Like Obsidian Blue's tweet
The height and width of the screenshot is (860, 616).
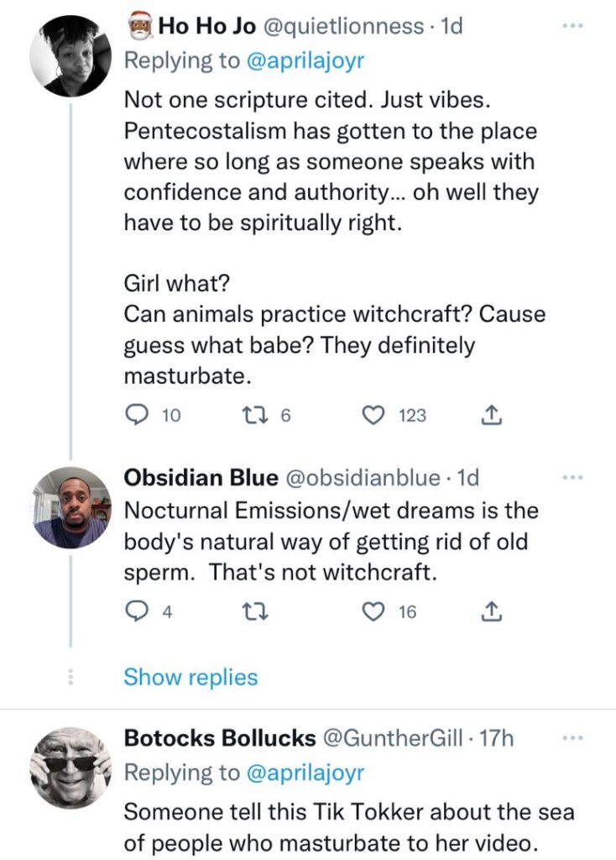click(x=374, y=611)
